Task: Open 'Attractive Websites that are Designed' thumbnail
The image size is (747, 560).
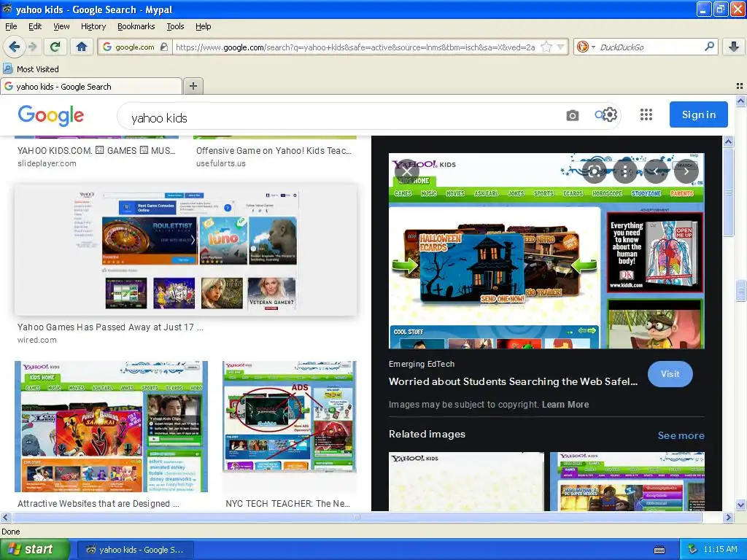Action: pyautogui.click(x=111, y=426)
